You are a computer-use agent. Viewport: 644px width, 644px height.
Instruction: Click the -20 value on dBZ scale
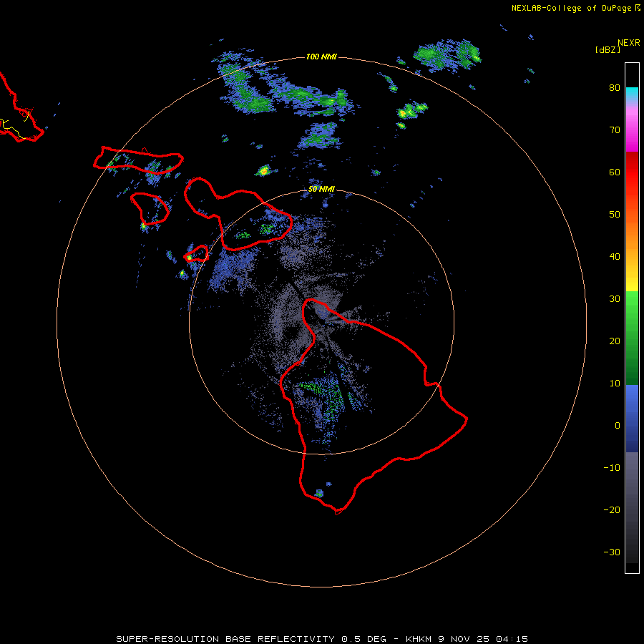coord(612,510)
